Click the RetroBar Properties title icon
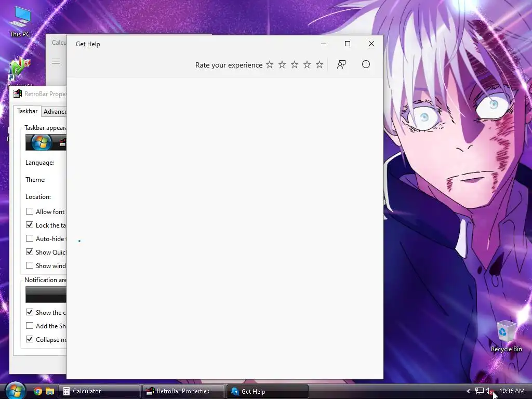This screenshot has height=399, width=532. coord(18,94)
